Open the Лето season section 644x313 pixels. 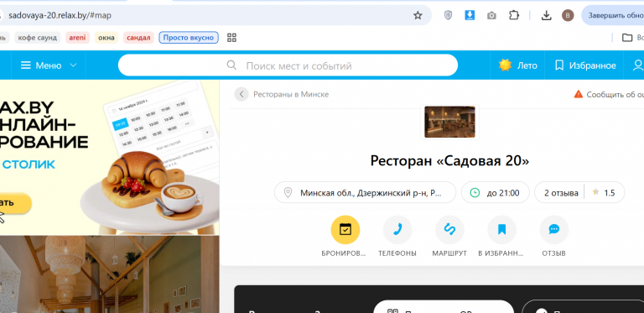[518, 65]
